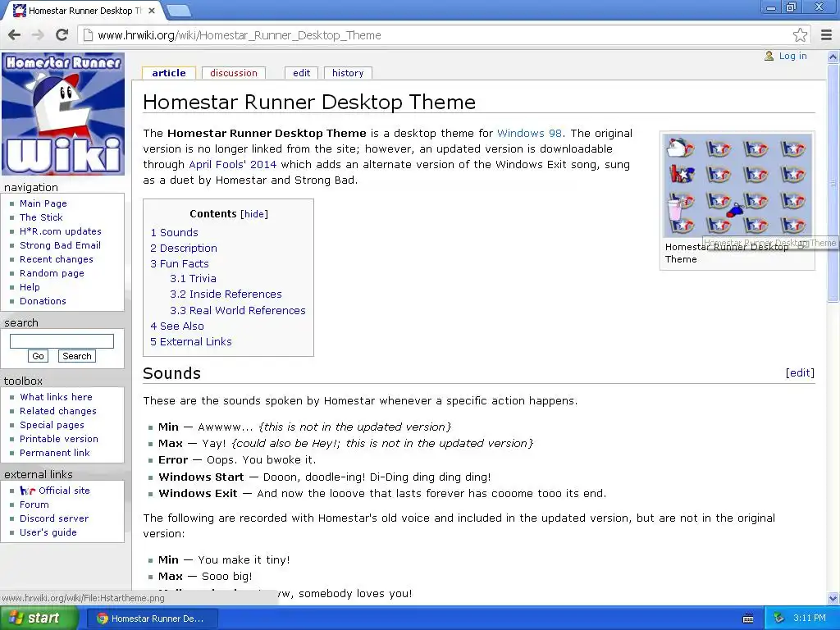This screenshot has height=630, width=840.
Task: Open What links here
Action: coord(57,397)
